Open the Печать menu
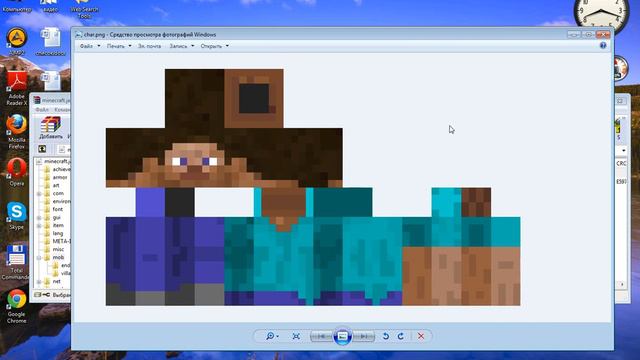 [119, 46]
